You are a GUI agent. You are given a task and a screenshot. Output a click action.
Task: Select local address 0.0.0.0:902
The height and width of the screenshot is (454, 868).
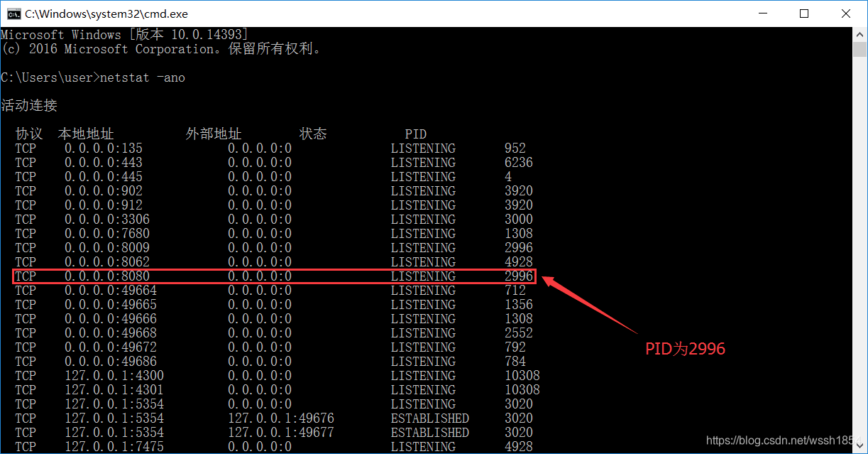coord(104,191)
